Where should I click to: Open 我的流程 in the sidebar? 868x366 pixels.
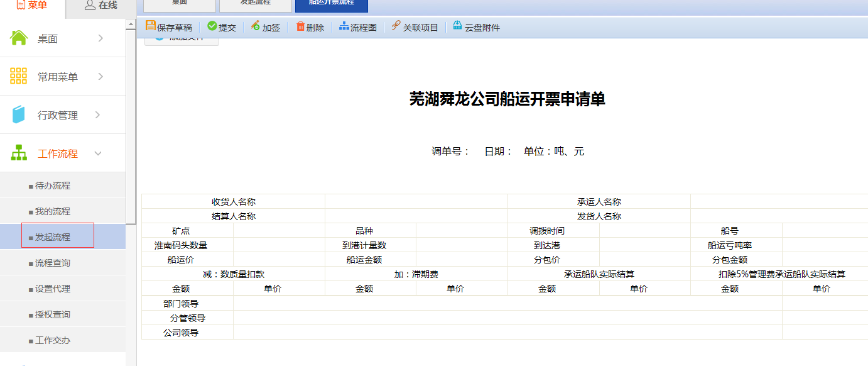point(63,211)
